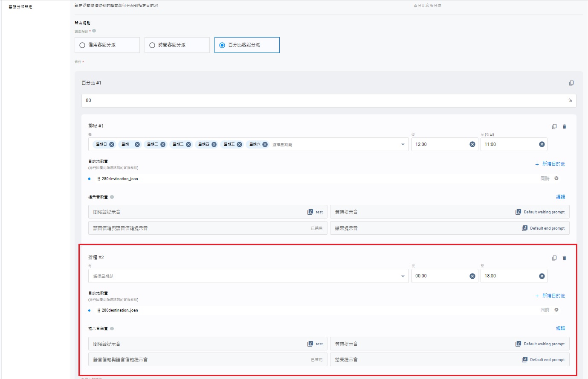Remove the 星期三 weekday chip

[x=188, y=144]
